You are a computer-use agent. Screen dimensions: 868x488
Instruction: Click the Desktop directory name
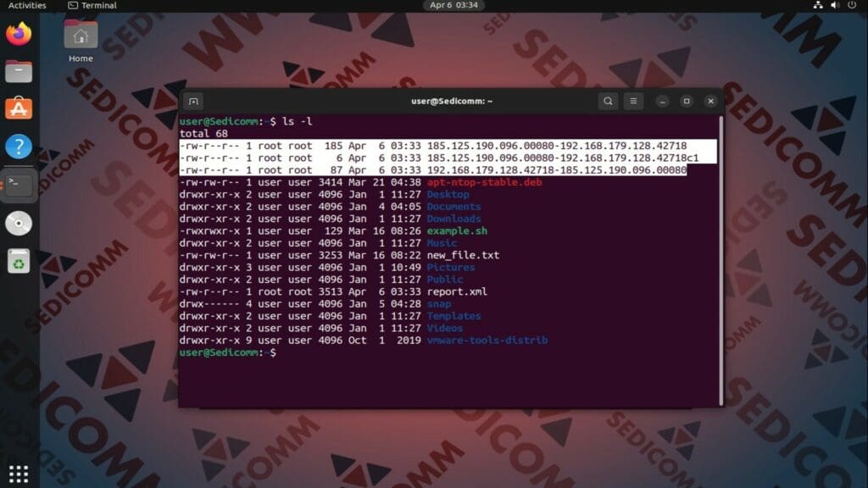click(x=448, y=194)
